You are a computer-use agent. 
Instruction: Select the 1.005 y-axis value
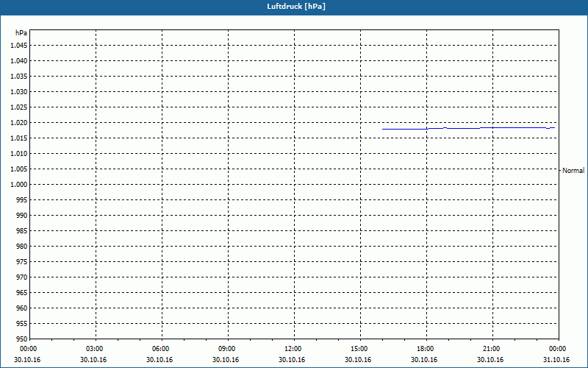(x=19, y=169)
